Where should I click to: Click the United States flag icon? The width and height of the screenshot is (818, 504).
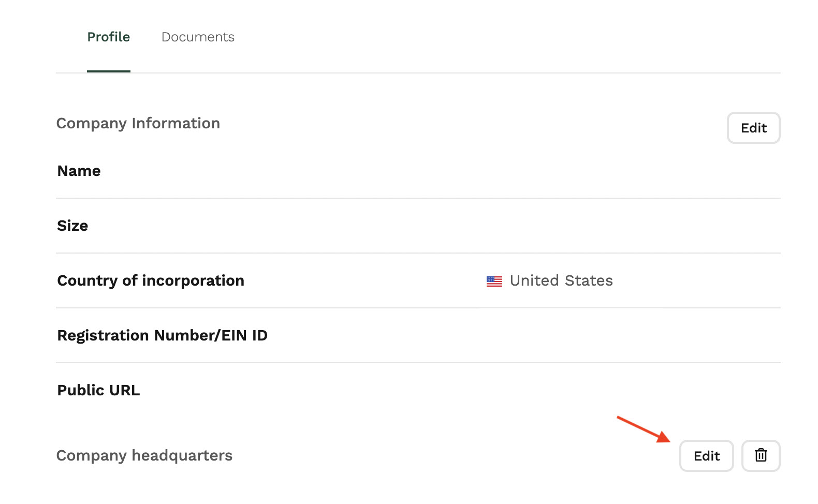point(494,281)
